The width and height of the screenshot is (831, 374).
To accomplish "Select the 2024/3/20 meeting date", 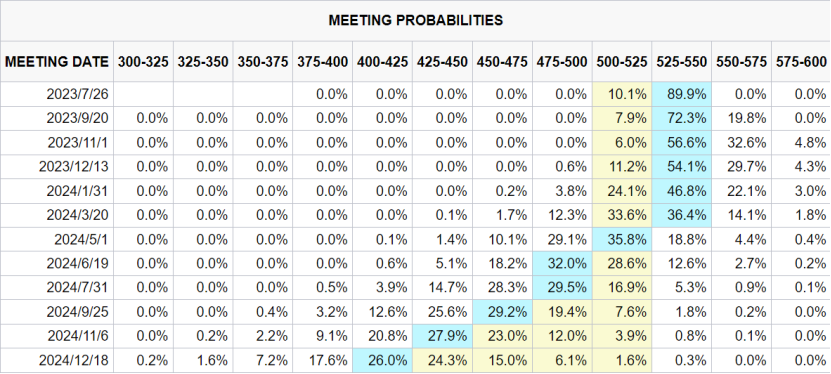I will [77, 215].
